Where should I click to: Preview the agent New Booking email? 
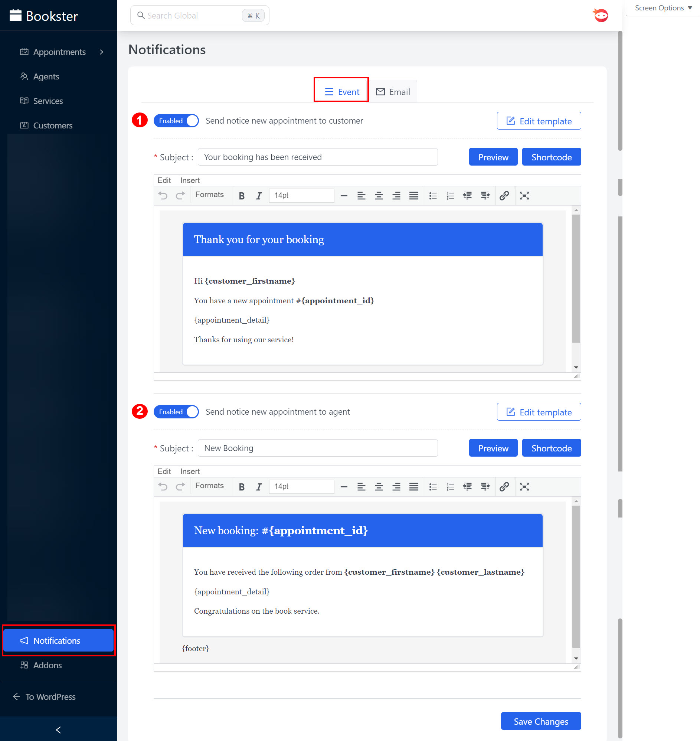(493, 448)
